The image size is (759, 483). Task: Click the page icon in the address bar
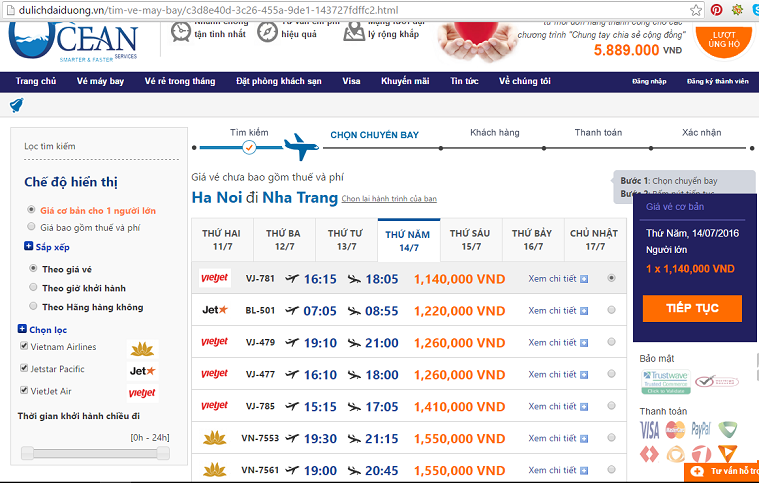(x=9, y=10)
